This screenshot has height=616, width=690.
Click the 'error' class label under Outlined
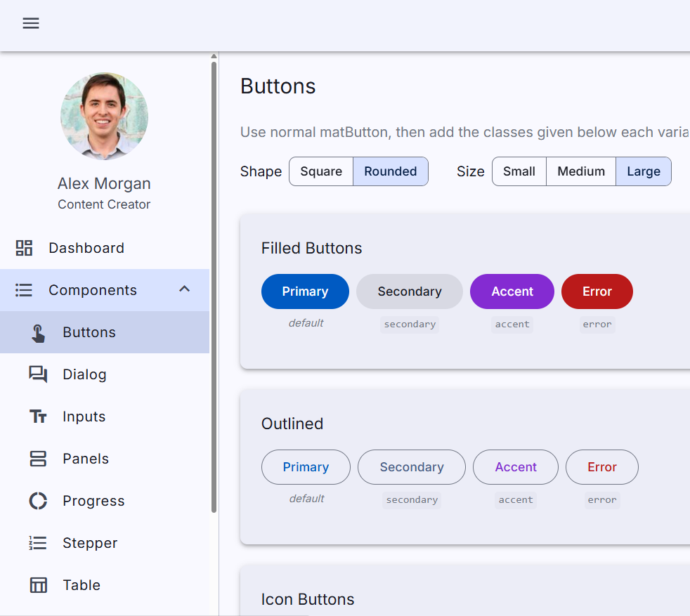coord(602,500)
